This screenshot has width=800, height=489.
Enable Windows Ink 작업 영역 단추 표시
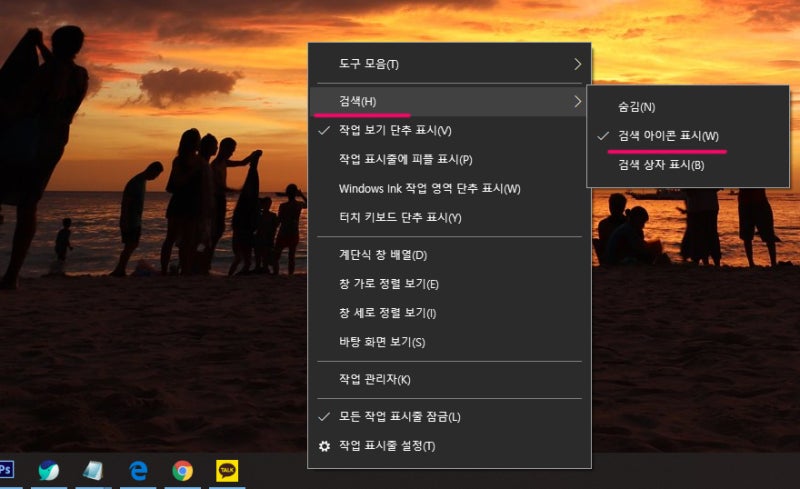point(449,189)
